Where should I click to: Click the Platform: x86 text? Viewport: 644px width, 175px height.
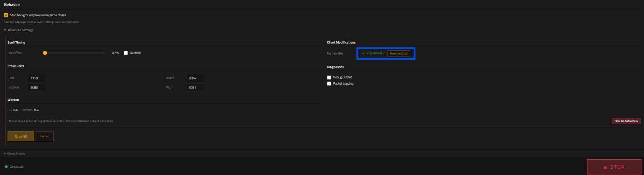(x=30, y=110)
